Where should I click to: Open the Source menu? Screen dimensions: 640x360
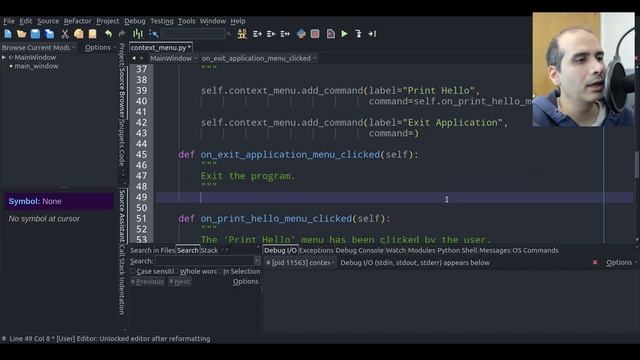[48, 21]
